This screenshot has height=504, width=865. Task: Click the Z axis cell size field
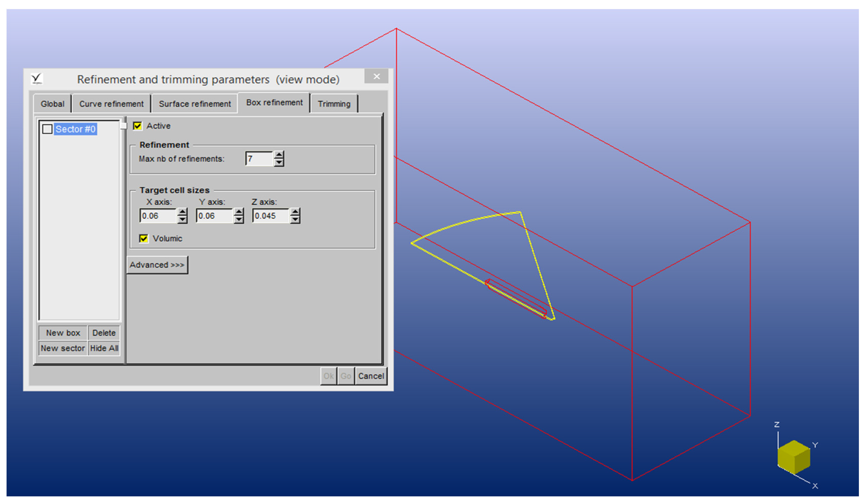pos(271,216)
